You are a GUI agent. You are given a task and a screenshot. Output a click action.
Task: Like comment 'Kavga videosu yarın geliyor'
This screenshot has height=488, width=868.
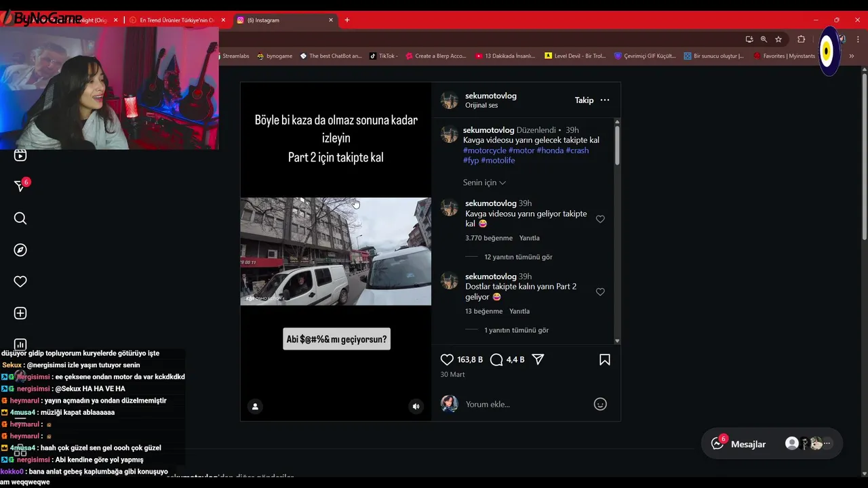[600, 219]
